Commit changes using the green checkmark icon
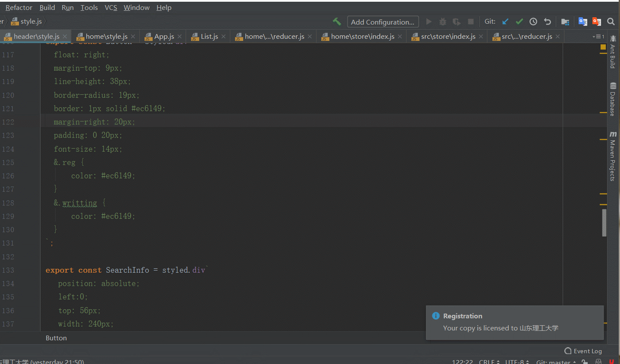Image resolution: width=620 pixels, height=364 pixels. pyautogui.click(x=519, y=22)
